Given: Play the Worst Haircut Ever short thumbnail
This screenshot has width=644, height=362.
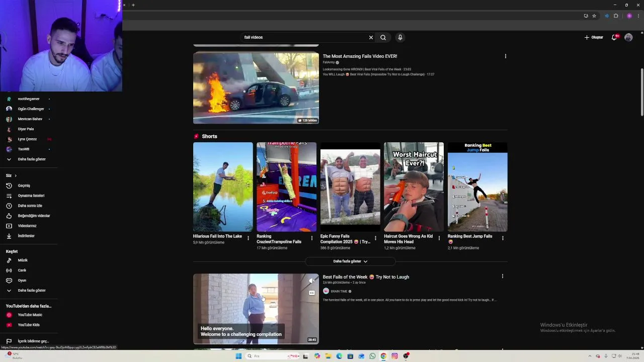Looking at the screenshot, I should point(414,187).
